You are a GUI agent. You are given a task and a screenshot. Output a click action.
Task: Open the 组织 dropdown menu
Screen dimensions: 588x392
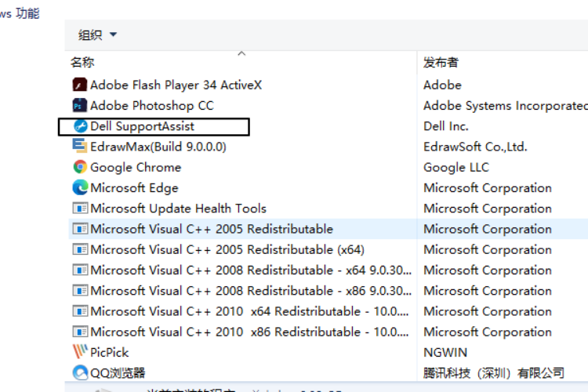[x=97, y=34]
